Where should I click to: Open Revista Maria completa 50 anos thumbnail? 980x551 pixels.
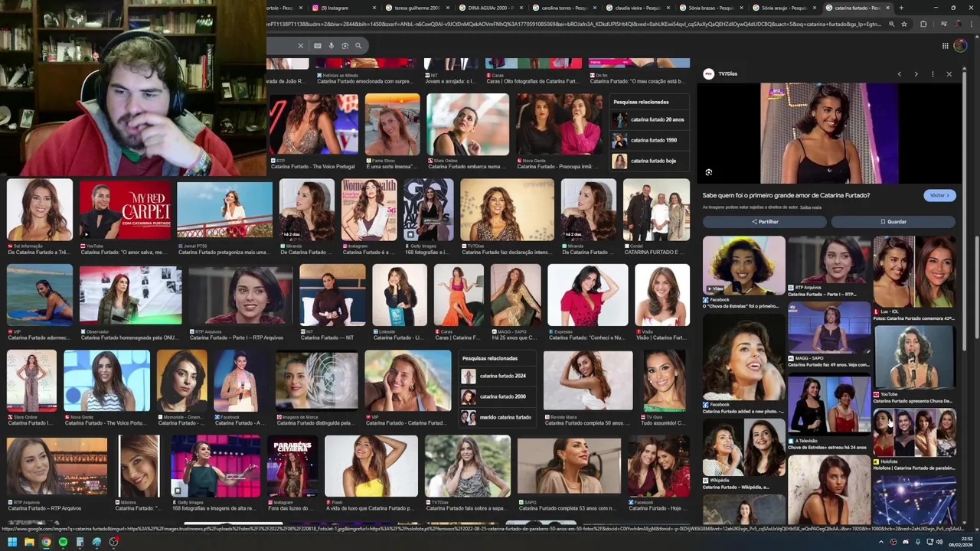588,381
